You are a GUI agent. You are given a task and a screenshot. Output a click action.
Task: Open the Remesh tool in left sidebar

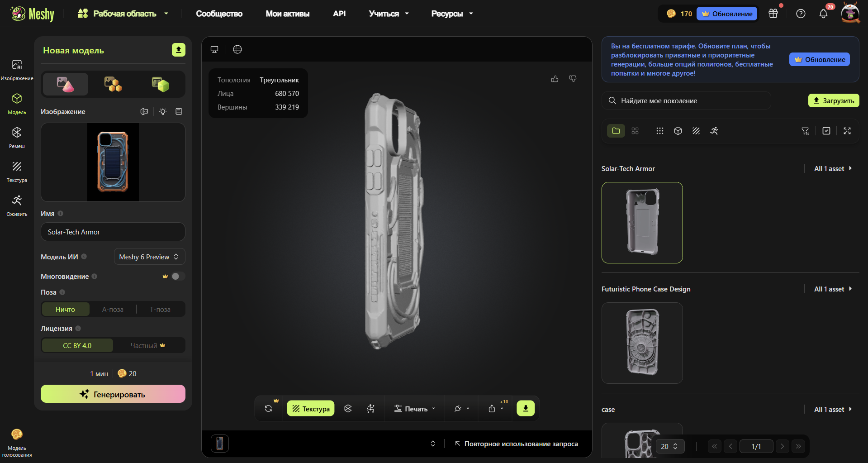click(17, 137)
